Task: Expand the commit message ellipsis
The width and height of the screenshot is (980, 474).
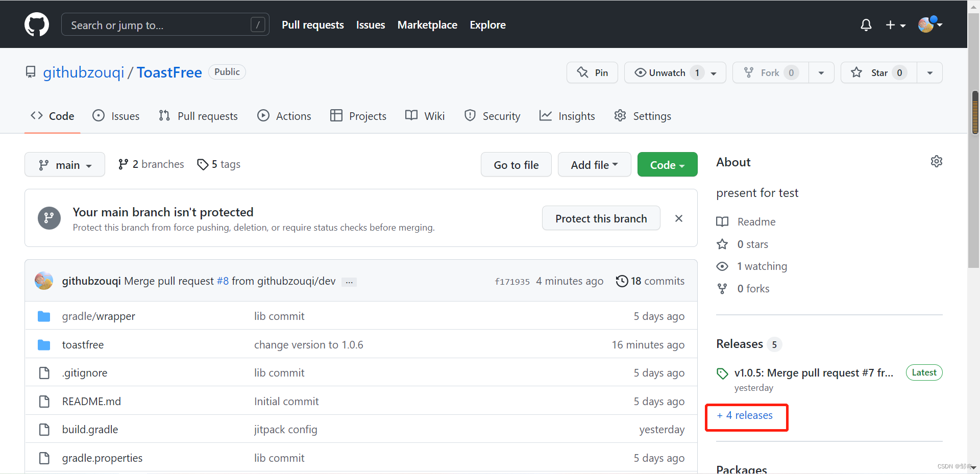Action: [349, 282]
